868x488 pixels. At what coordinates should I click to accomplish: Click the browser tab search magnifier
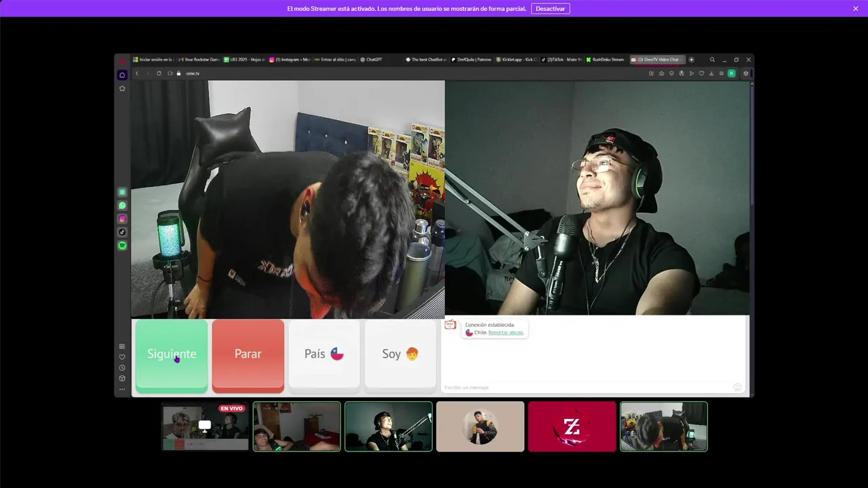point(712,60)
